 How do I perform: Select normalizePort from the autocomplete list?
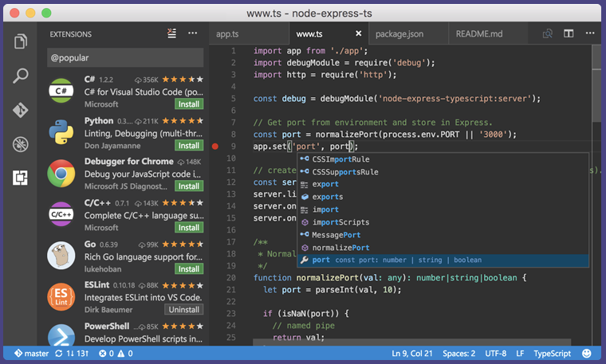tap(340, 248)
